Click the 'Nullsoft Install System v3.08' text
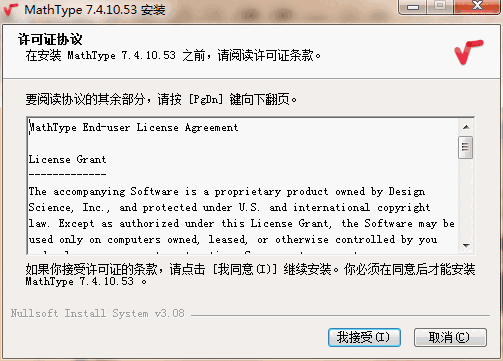This screenshot has width=503, height=361. coord(98,313)
